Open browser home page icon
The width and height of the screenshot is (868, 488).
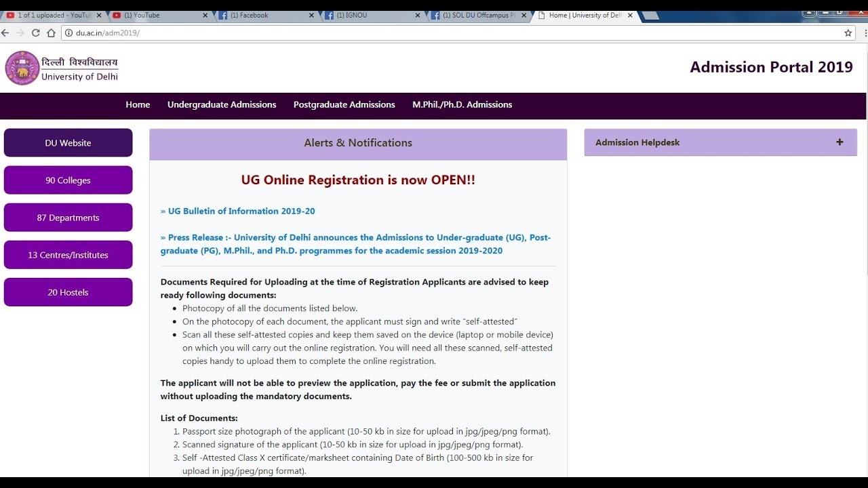[x=51, y=33]
